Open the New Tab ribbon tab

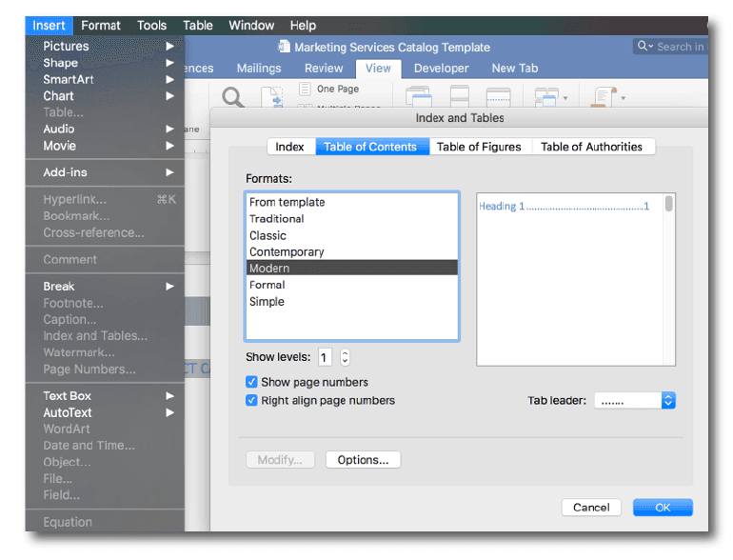515,69
